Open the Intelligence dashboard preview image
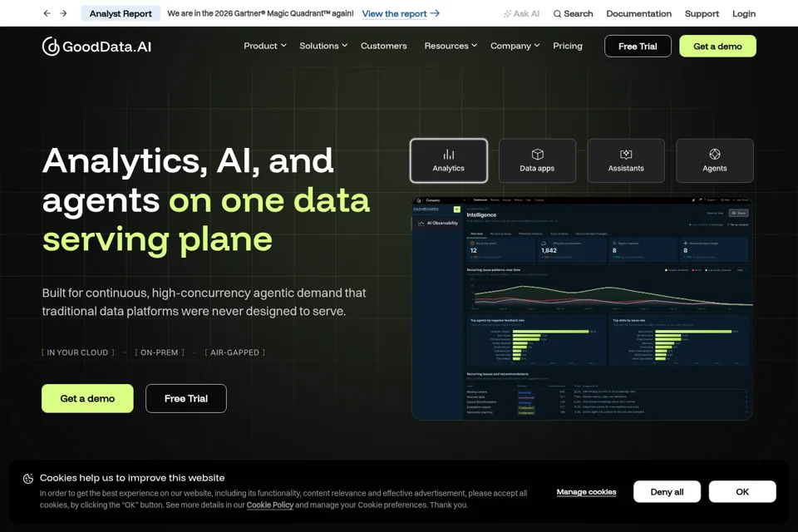The width and height of the screenshot is (798, 532). tap(582, 308)
